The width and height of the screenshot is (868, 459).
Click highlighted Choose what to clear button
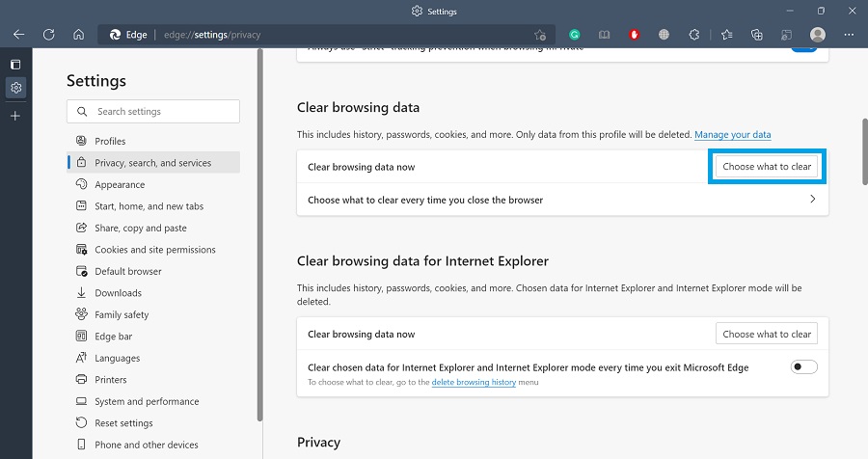(x=767, y=167)
